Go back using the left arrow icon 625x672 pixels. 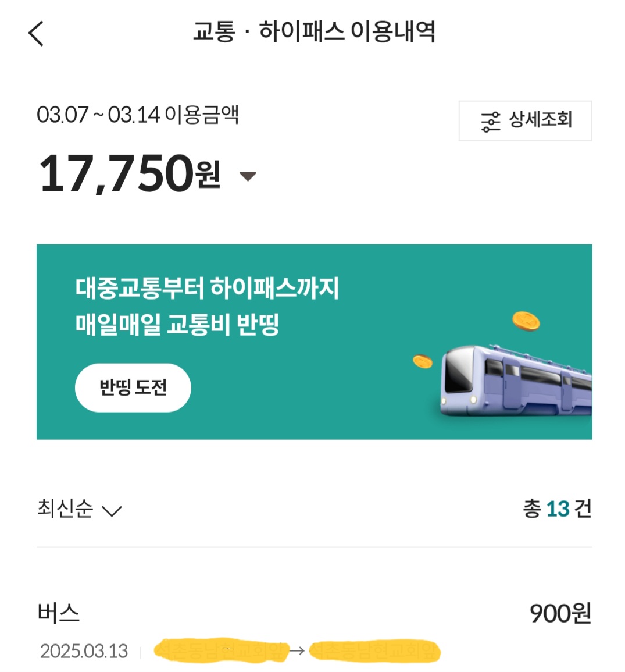click(36, 33)
